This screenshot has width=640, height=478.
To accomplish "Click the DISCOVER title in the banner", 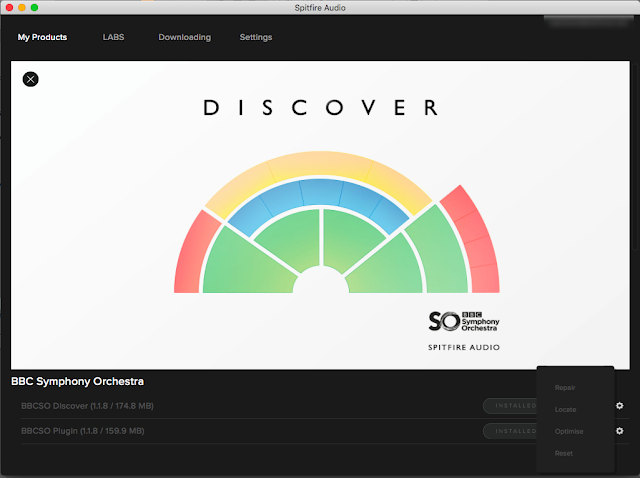I will (x=320, y=108).
